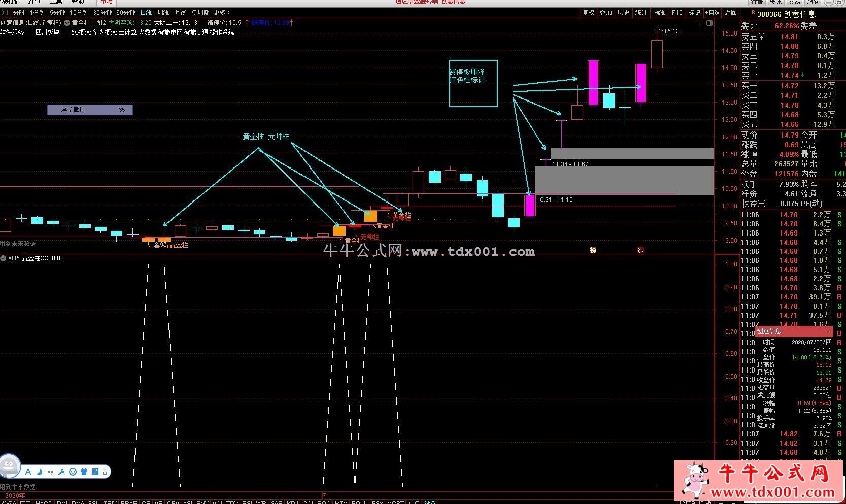The height and width of the screenshot is (504, 846).
Task: Click the 榜 marker on the chart
Action: pyautogui.click(x=593, y=250)
